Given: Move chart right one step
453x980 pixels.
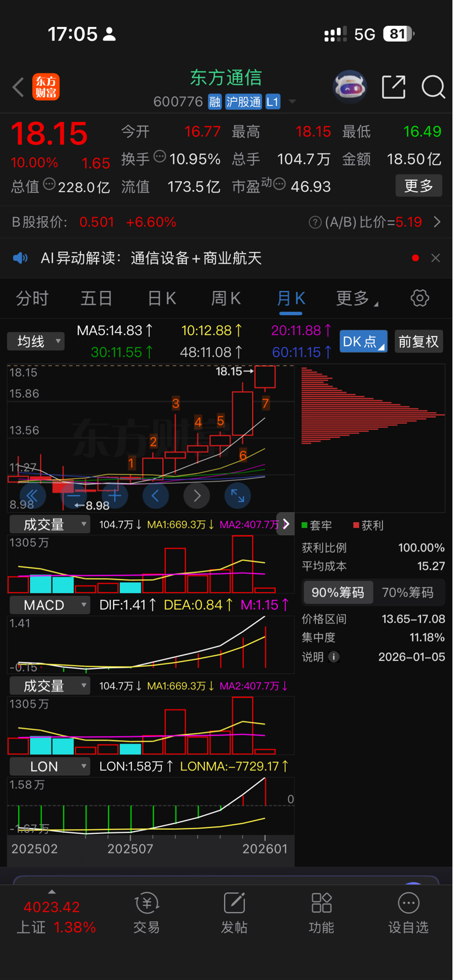Looking at the screenshot, I should 197,496.
